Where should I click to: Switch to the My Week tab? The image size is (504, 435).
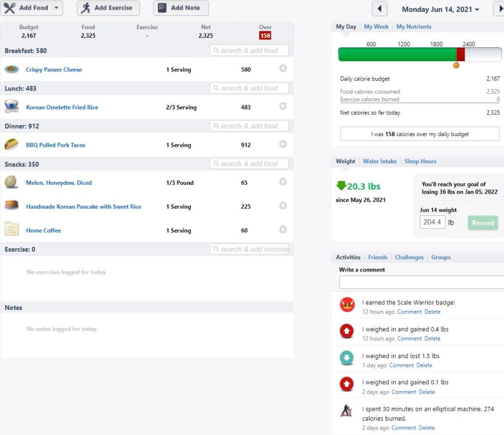click(x=376, y=27)
